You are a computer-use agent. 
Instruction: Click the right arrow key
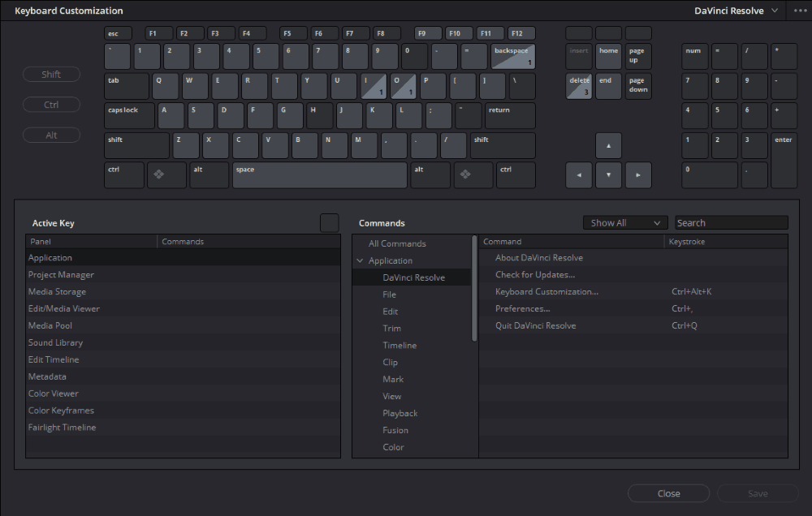coord(638,175)
